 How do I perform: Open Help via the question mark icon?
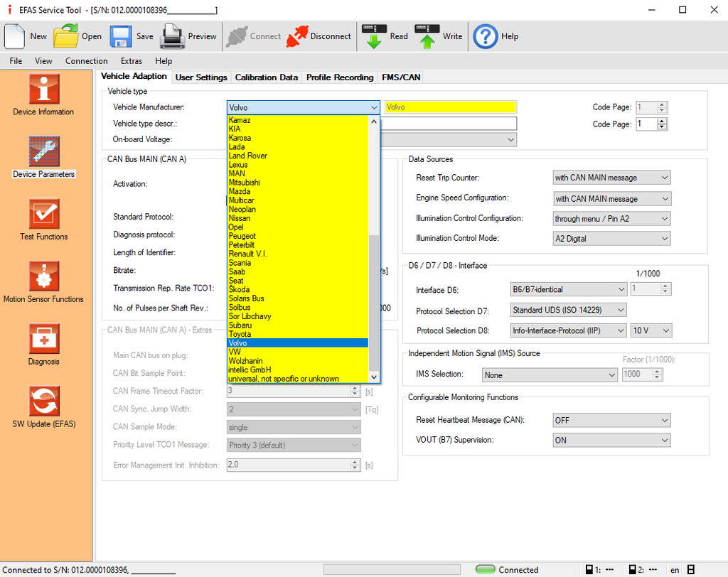point(485,36)
